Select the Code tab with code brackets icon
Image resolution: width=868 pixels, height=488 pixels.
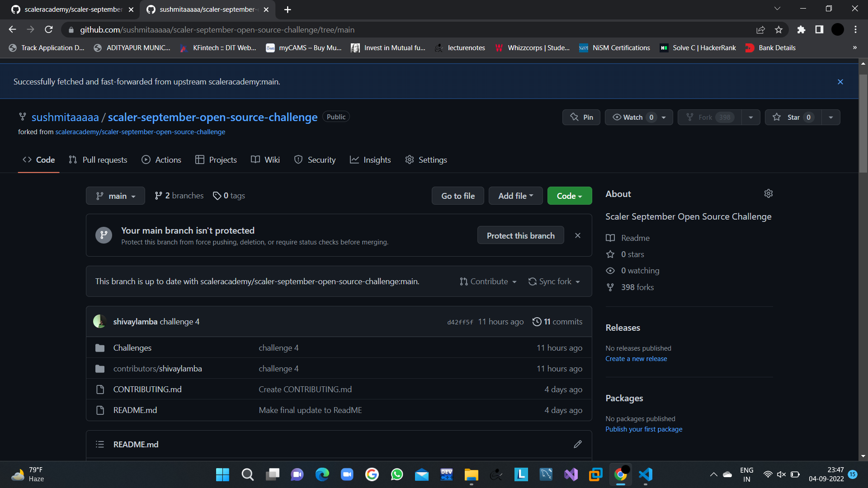tap(38, 160)
